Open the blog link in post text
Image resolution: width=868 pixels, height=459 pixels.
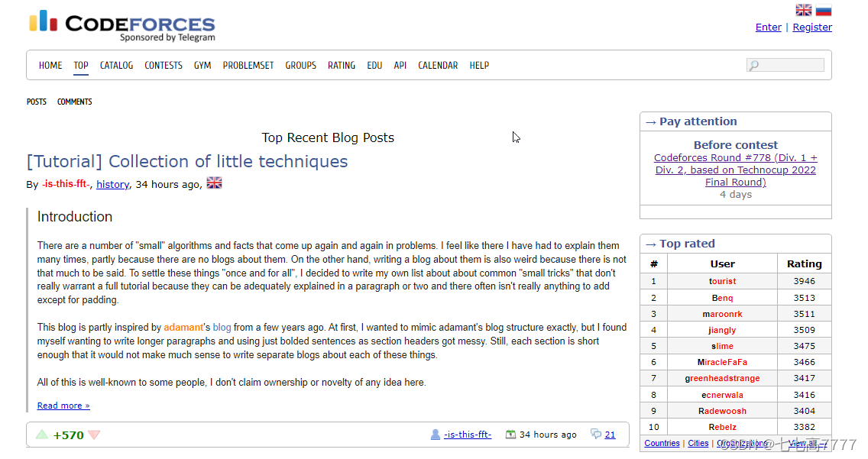point(222,328)
